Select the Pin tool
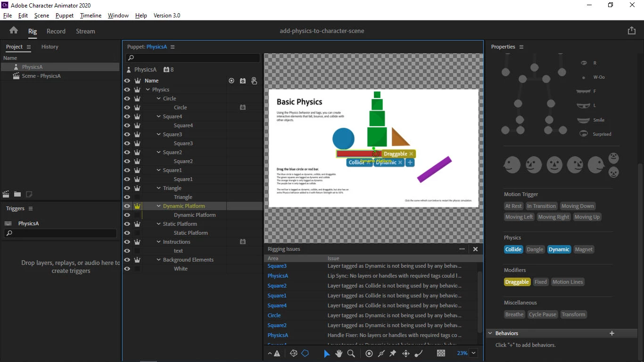This screenshot has width=644, height=362. click(393, 353)
